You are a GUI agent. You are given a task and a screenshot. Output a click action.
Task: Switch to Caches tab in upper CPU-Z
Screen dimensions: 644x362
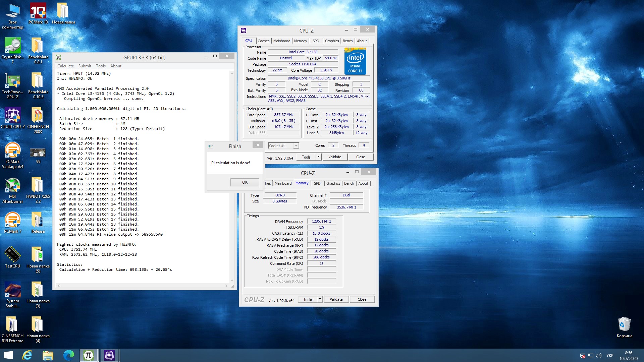pyautogui.click(x=263, y=41)
